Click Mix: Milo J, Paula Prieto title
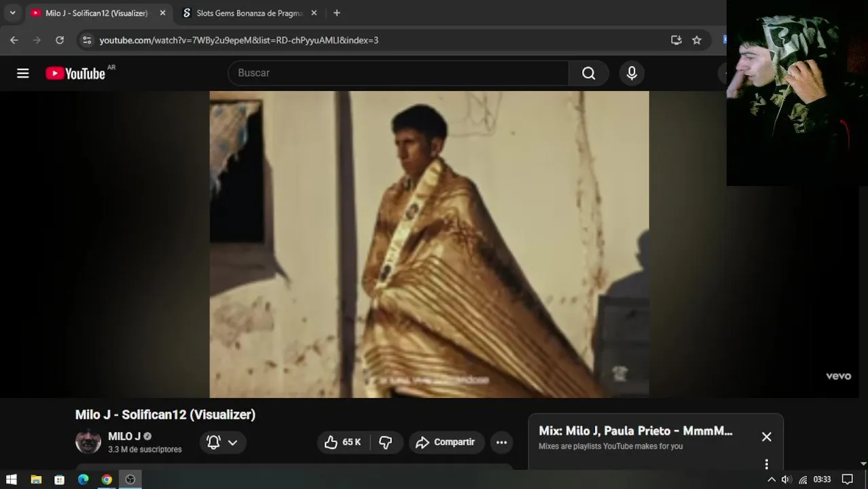 pyautogui.click(x=636, y=431)
